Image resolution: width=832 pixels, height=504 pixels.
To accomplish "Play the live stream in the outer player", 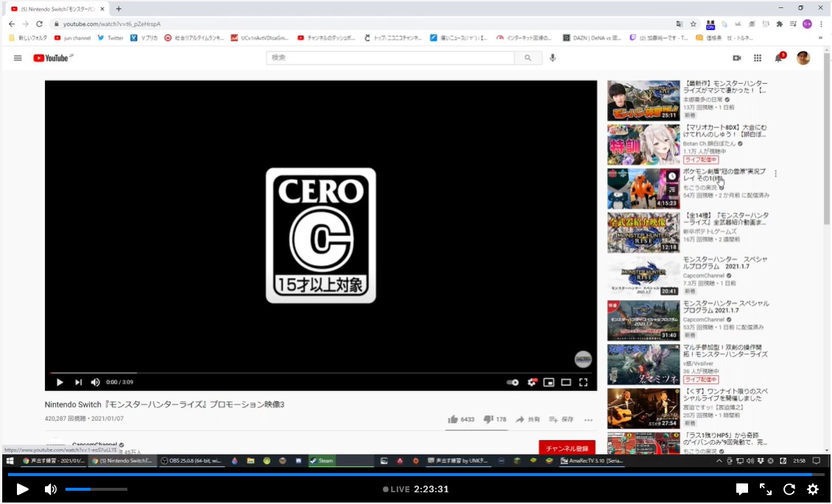I will [22, 489].
